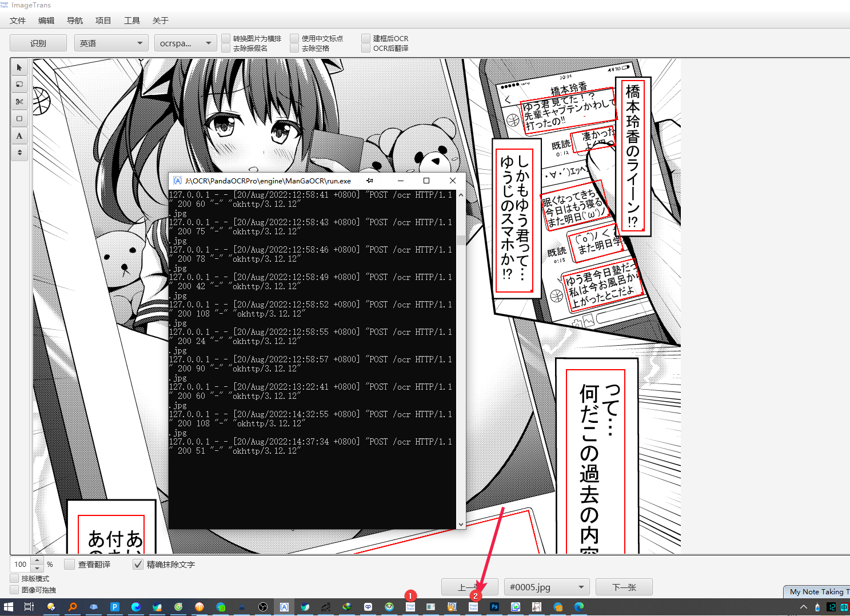Click the blue P app taskbar icon
The width and height of the screenshot is (850, 616).
pyautogui.click(x=115, y=607)
